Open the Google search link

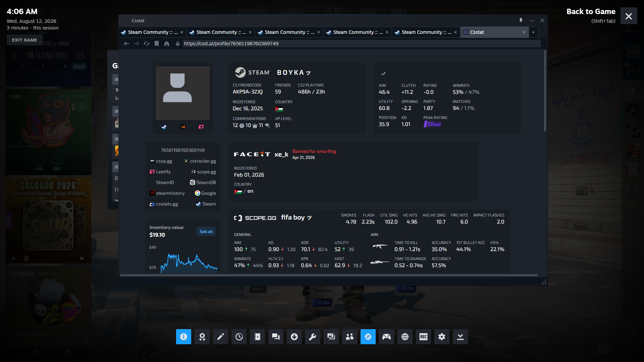tap(206, 193)
